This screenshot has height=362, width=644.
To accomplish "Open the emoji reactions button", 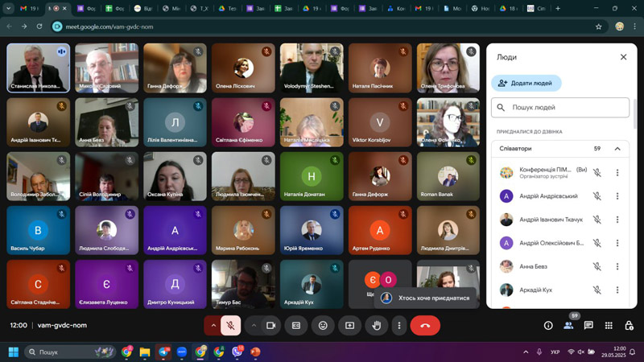I will tap(323, 325).
